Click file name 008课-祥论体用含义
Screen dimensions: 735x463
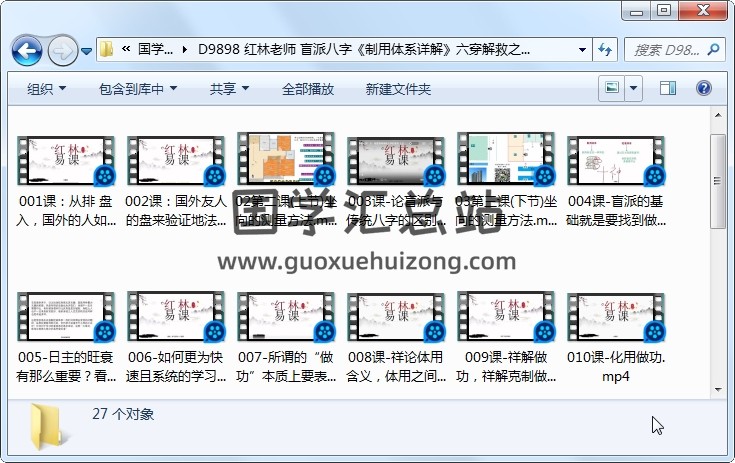pos(396,366)
